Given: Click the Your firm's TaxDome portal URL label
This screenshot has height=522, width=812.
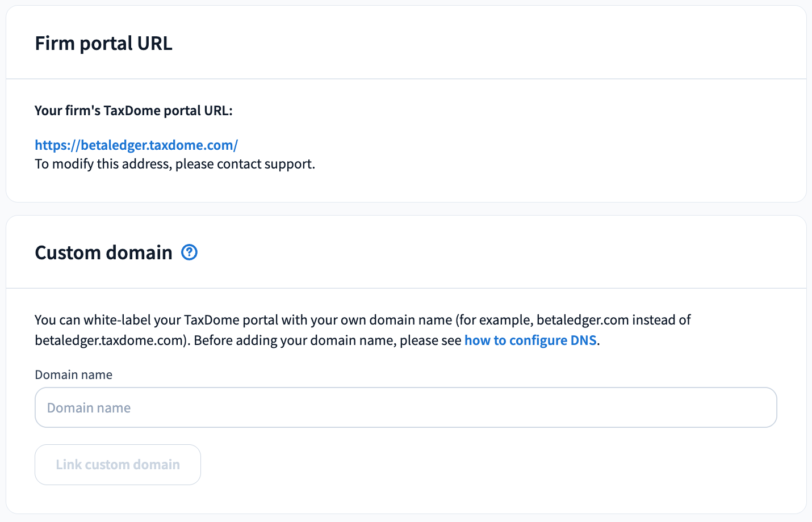Looking at the screenshot, I should [133, 110].
